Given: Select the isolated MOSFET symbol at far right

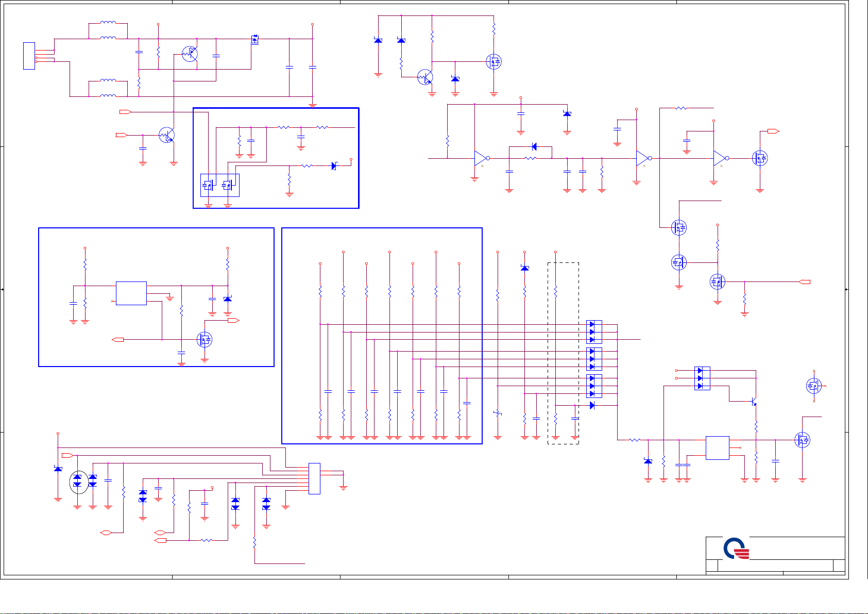Looking at the screenshot, I should point(813,386).
